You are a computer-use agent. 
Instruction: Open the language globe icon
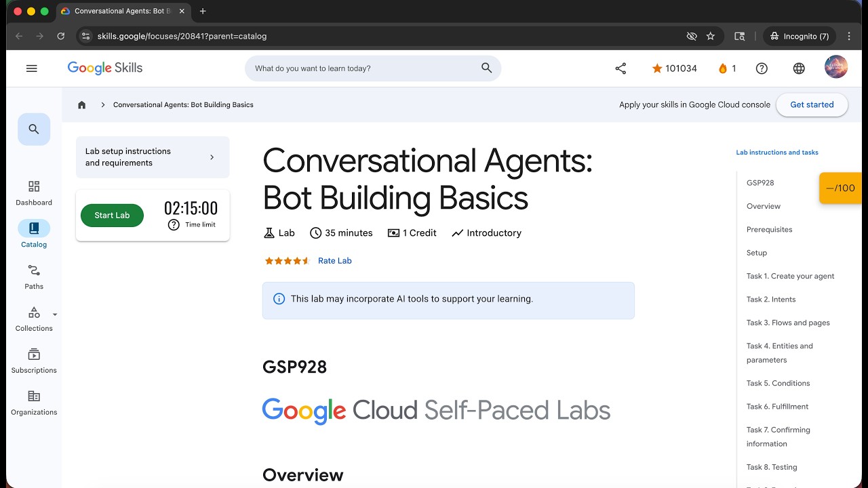(x=799, y=68)
